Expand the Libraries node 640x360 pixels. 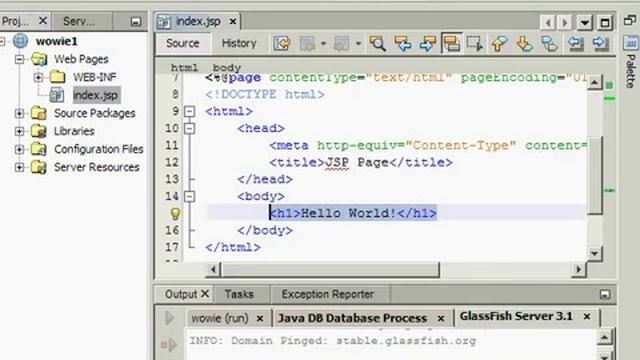[19, 131]
